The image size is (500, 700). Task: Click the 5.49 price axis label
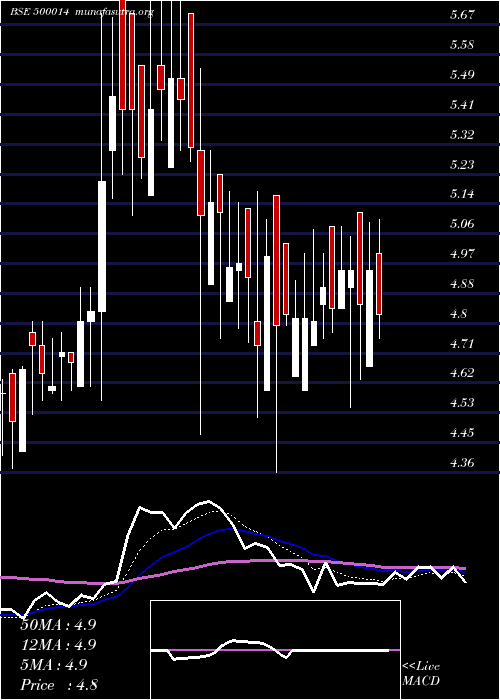click(462, 75)
